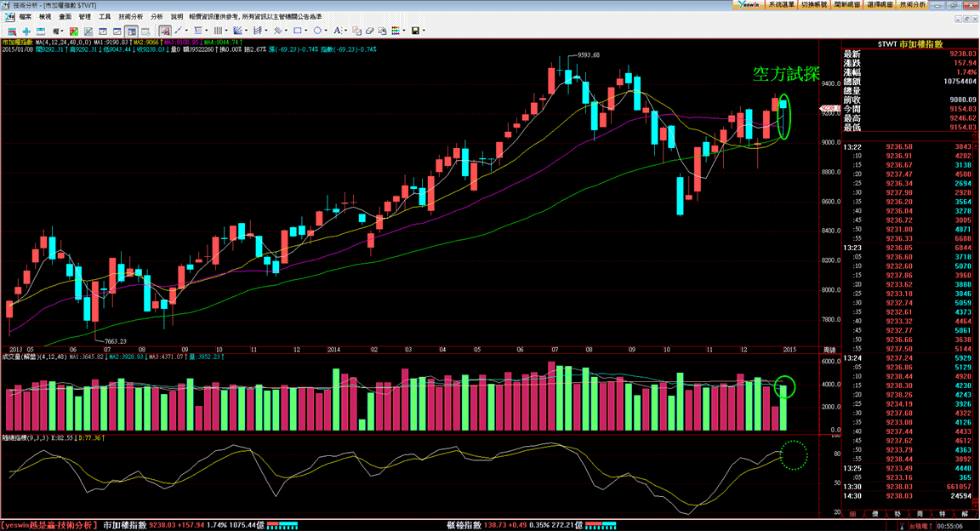Expand the vertical cycle lines dropdown arrow

tap(226, 30)
